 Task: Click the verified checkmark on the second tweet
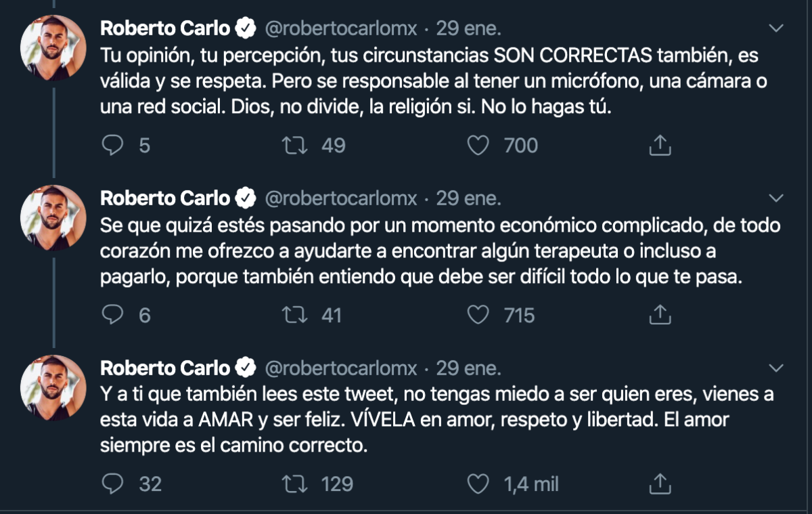[x=245, y=198]
